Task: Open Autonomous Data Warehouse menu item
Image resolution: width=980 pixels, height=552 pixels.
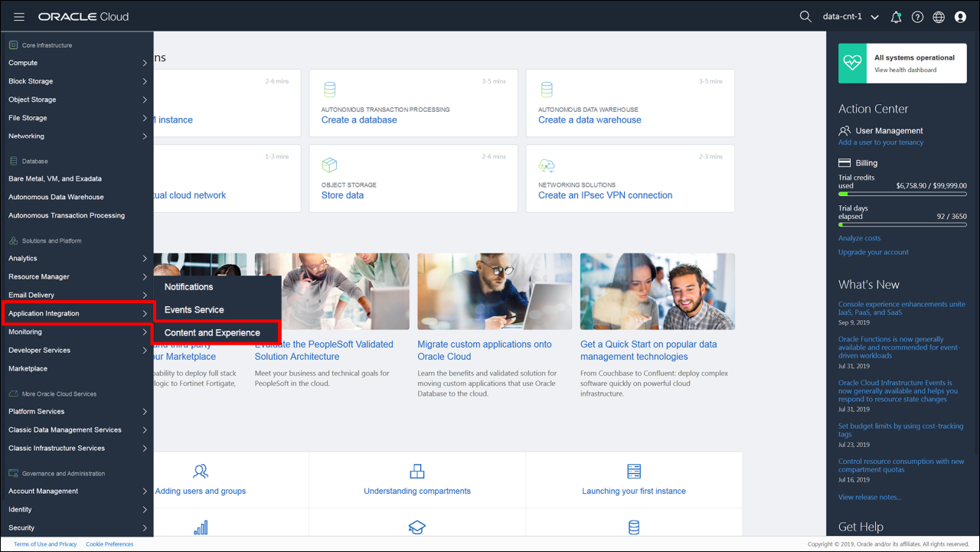Action: tap(56, 197)
